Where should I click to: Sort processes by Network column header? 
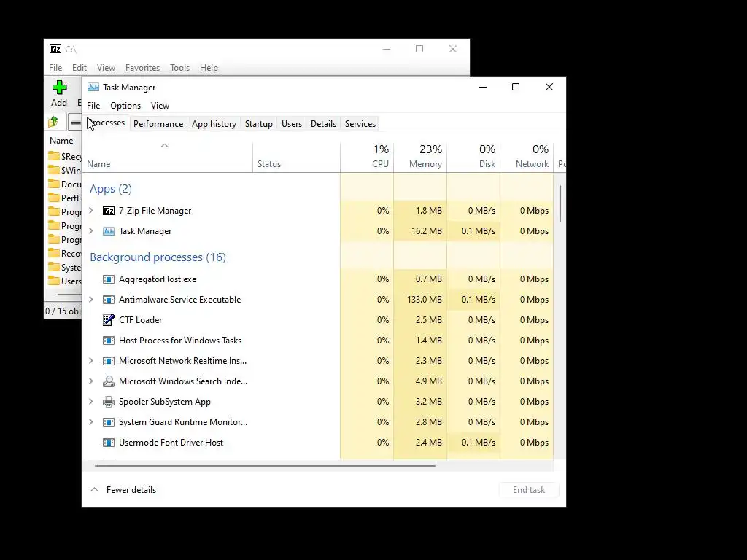click(527, 156)
